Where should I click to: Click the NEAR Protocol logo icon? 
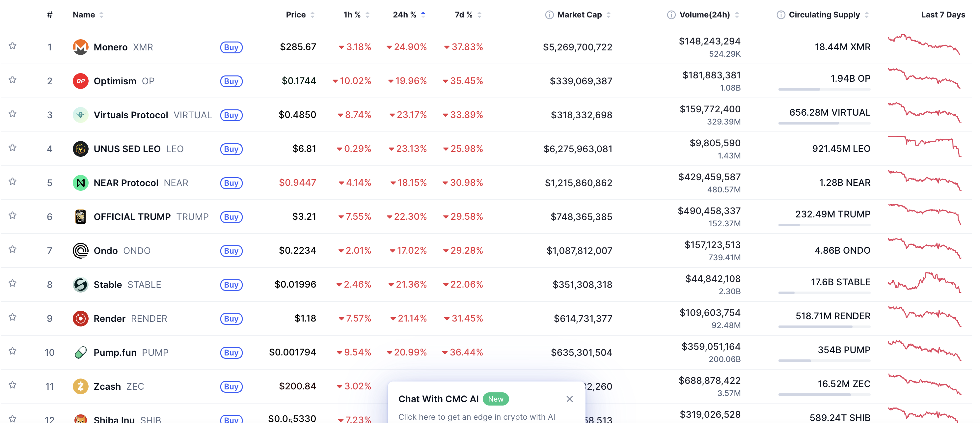pyautogui.click(x=80, y=183)
